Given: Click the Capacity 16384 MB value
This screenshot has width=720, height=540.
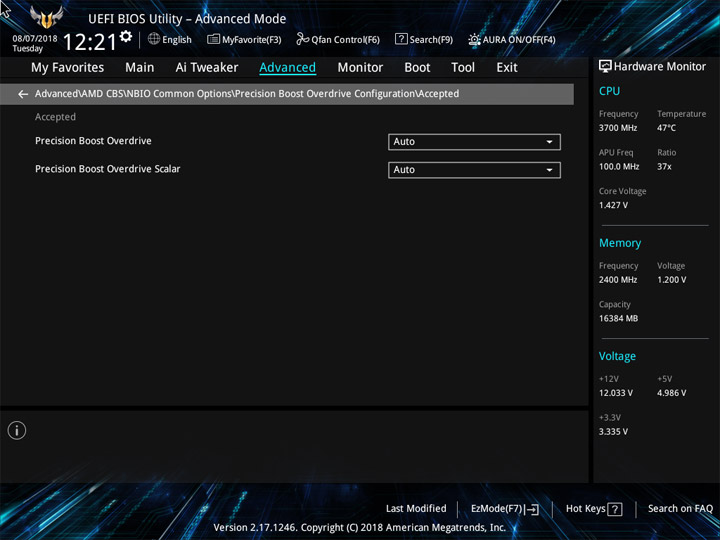Looking at the screenshot, I should click(618, 318).
